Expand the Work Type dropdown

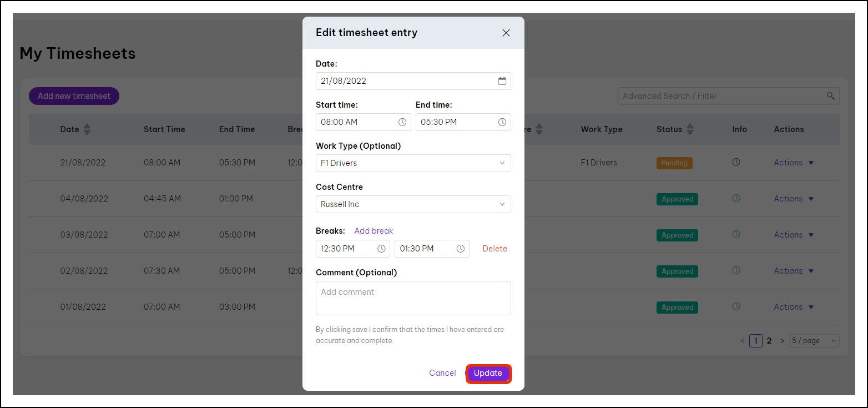click(x=413, y=163)
